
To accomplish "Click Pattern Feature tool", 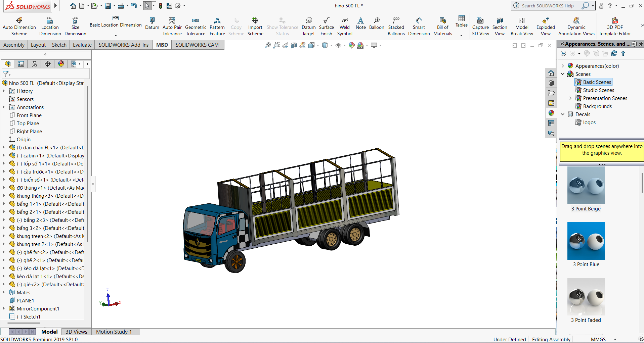I will pos(217,26).
